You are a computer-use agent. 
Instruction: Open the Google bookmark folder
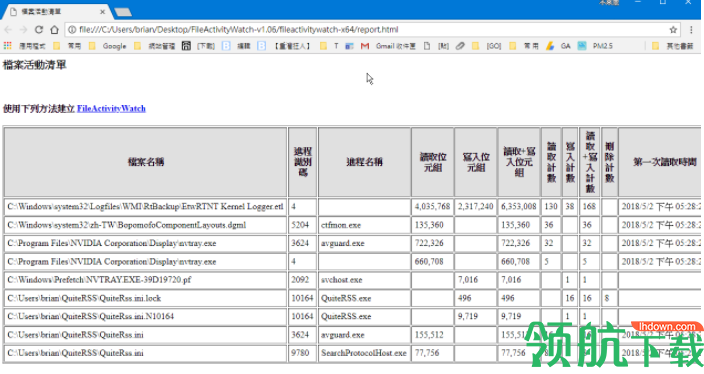pos(108,46)
